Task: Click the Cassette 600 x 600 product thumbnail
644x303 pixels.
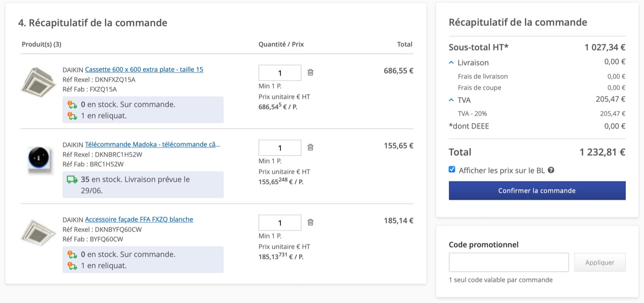Action: [39, 82]
